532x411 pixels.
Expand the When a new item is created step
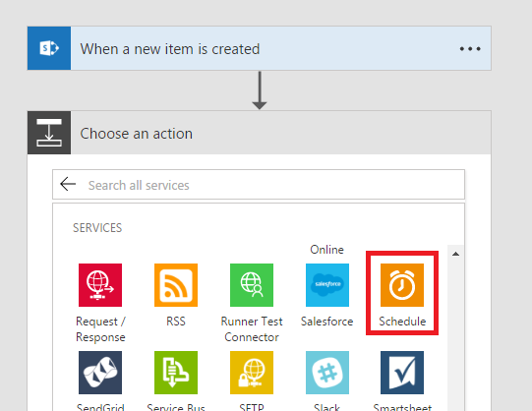tap(260, 48)
